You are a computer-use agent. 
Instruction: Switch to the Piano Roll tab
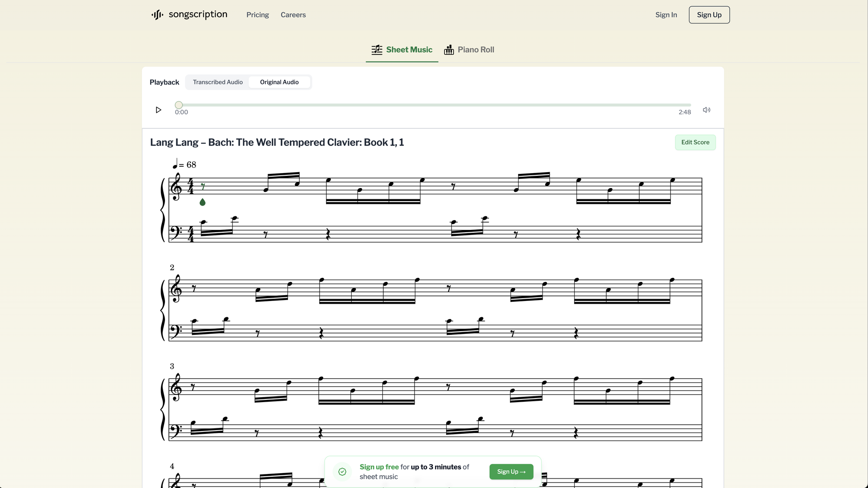(475, 50)
